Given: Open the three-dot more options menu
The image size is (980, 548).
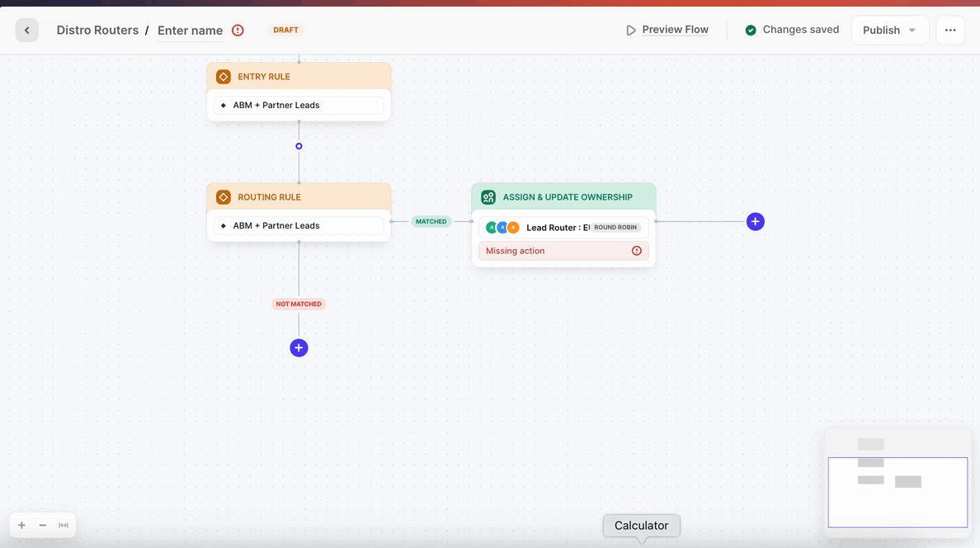Looking at the screenshot, I should pyautogui.click(x=950, y=31).
